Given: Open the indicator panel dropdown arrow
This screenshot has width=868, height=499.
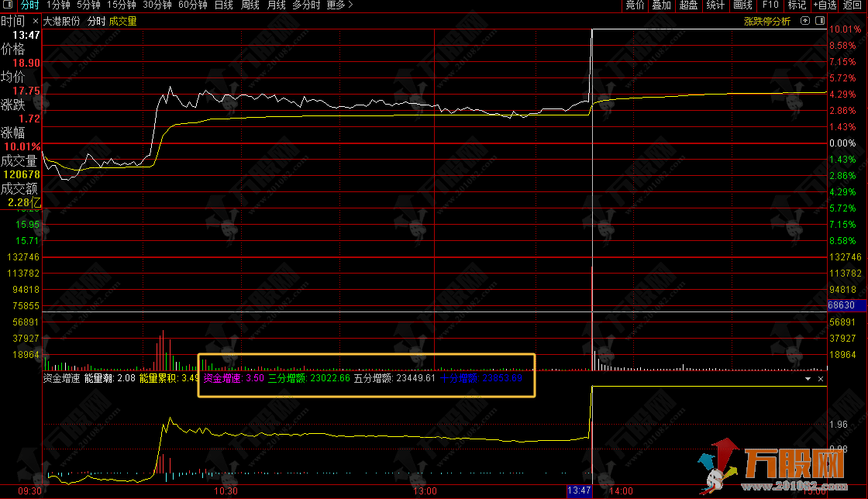Looking at the screenshot, I should pos(808,380).
